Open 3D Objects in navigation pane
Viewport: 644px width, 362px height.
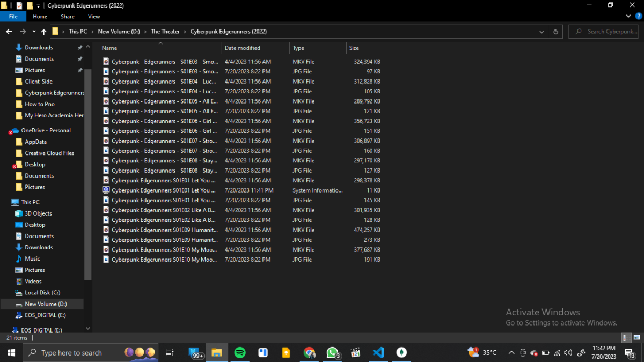coord(38,213)
